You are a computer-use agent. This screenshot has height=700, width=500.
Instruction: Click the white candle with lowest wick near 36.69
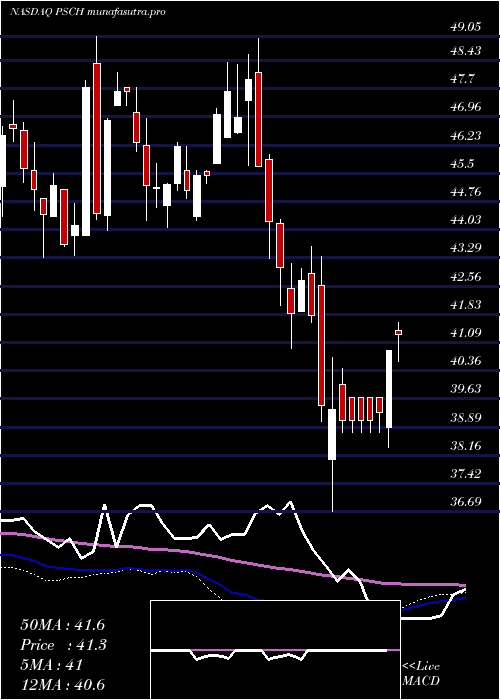point(332,434)
